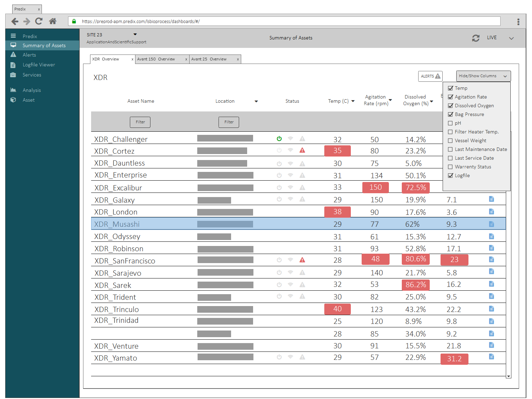The image size is (532, 399).
Task: Click red alert triangle for XDR_SanFrancisco
Action: coord(302,260)
